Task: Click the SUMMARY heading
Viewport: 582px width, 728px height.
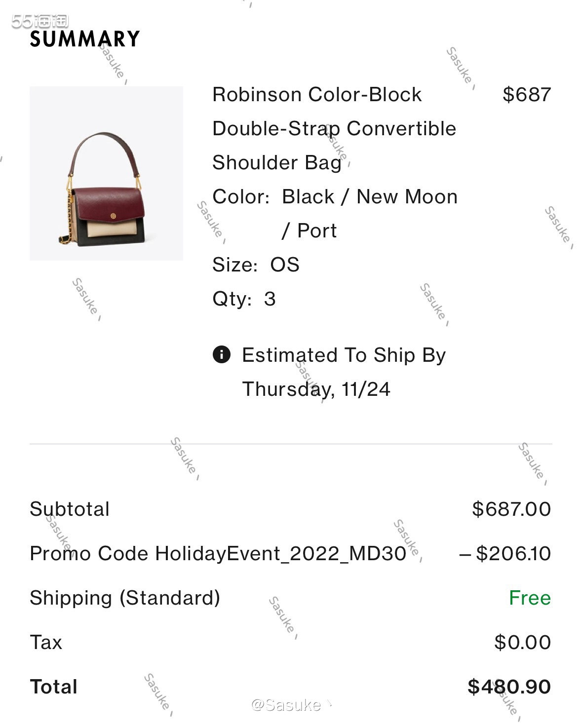Action: click(x=85, y=39)
